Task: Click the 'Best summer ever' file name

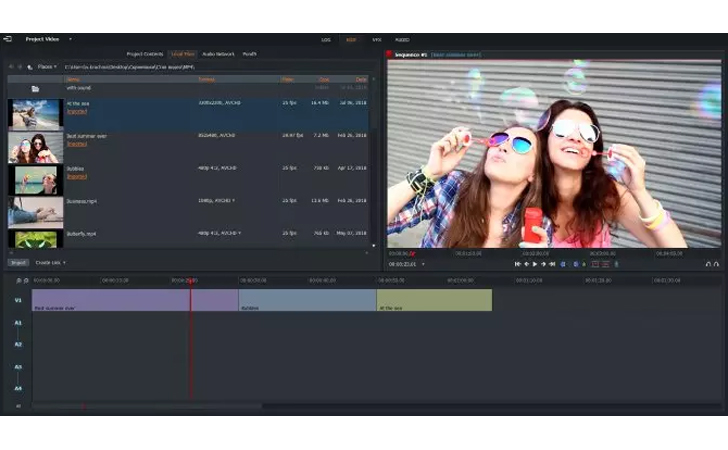Action: point(86,136)
